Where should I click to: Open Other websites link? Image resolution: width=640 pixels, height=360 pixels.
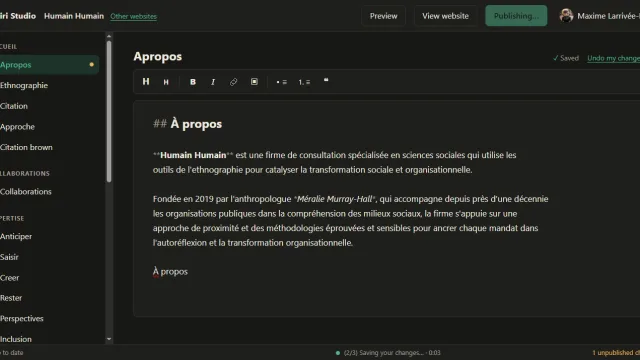coord(133,16)
